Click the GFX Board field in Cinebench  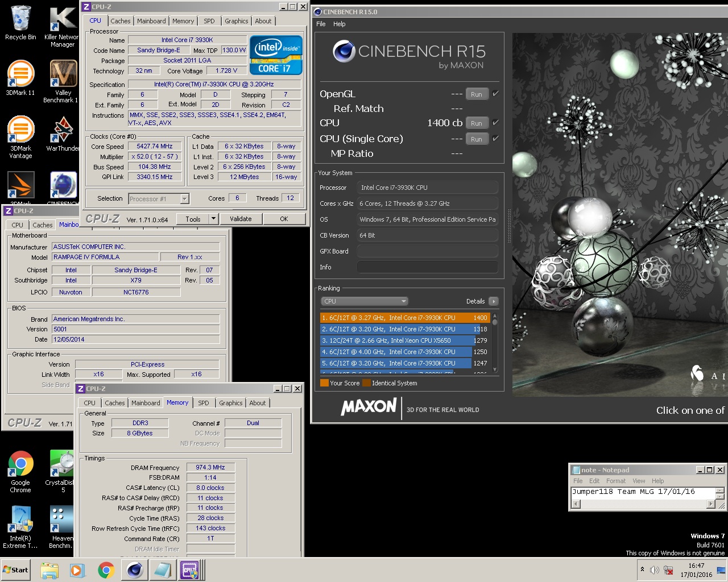427,251
